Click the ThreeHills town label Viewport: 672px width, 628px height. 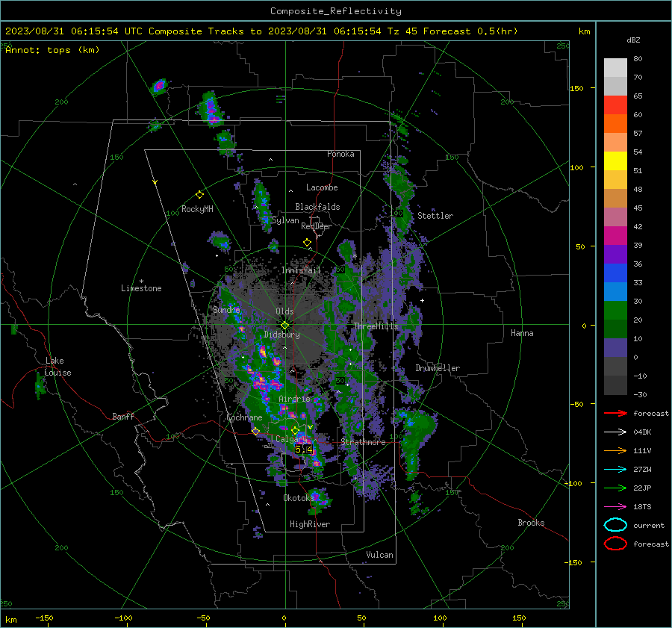(x=376, y=326)
